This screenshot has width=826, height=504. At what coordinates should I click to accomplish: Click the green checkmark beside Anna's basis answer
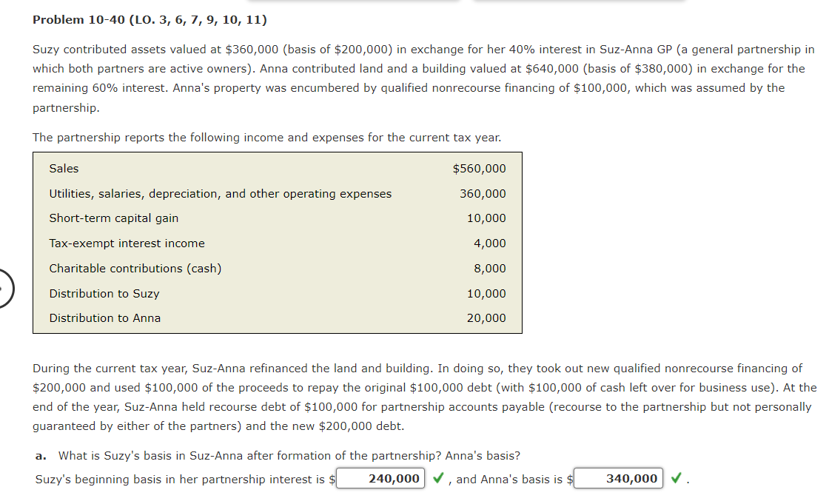676,479
